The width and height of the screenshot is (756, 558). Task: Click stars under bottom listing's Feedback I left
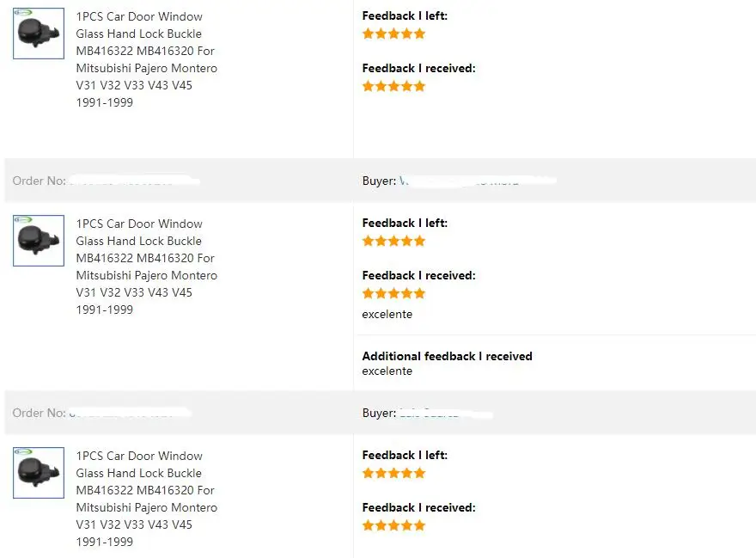coord(394,473)
